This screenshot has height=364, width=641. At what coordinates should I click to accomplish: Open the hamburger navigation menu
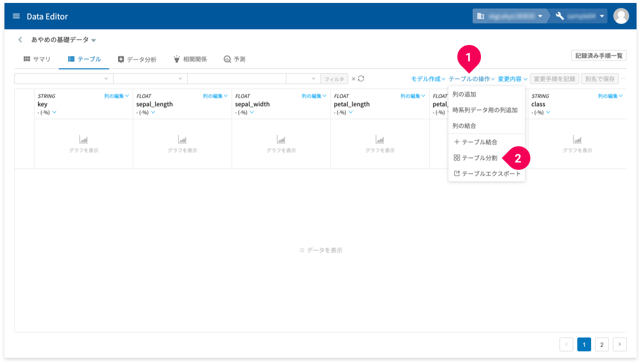pyautogui.click(x=16, y=16)
